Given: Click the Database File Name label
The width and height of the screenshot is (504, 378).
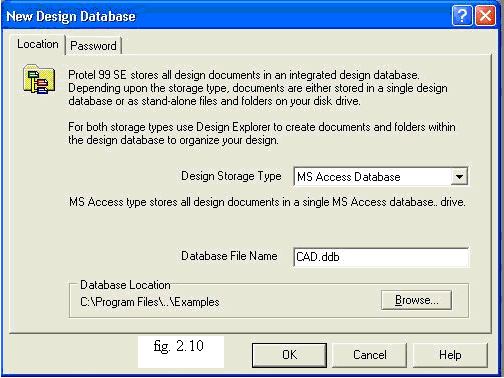Looking at the screenshot, I should (229, 256).
